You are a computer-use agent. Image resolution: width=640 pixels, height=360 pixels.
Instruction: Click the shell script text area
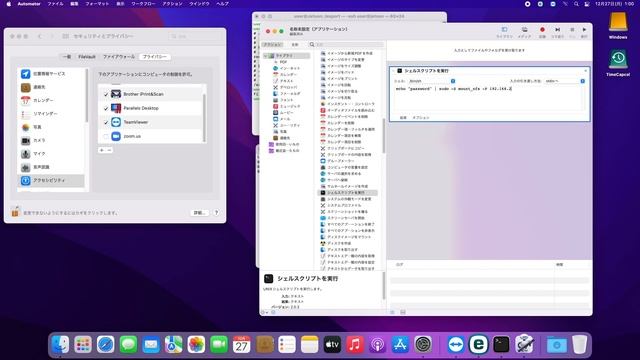[x=489, y=98]
